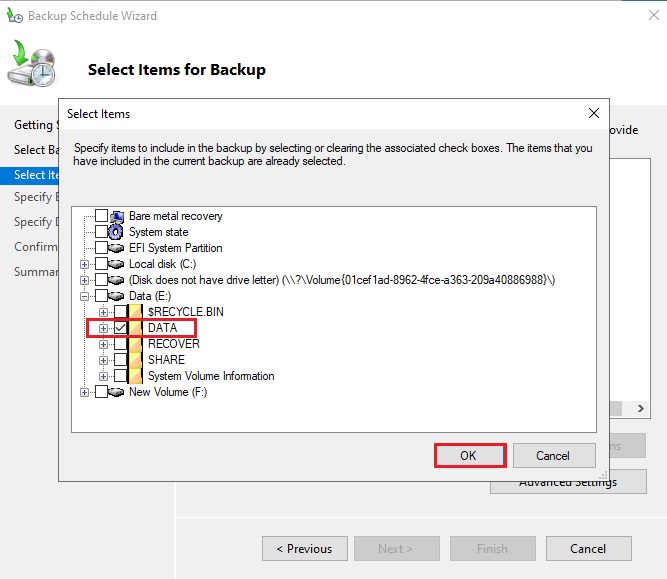This screenshot has width=667, height=579.
Task: Tick the $RECYCLE.BIN folder checkbox
Action: pyautogui.click(x=120, y=312)
